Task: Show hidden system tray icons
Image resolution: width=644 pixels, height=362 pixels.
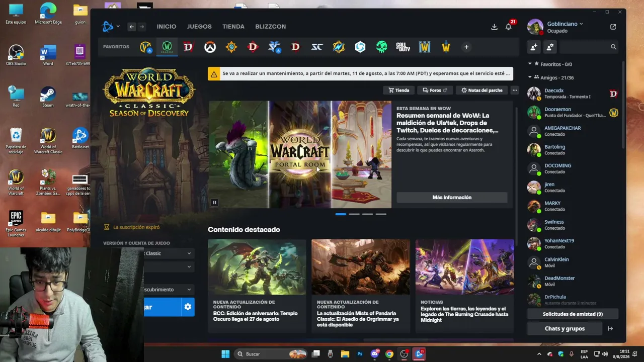Action: click(539, 354)
